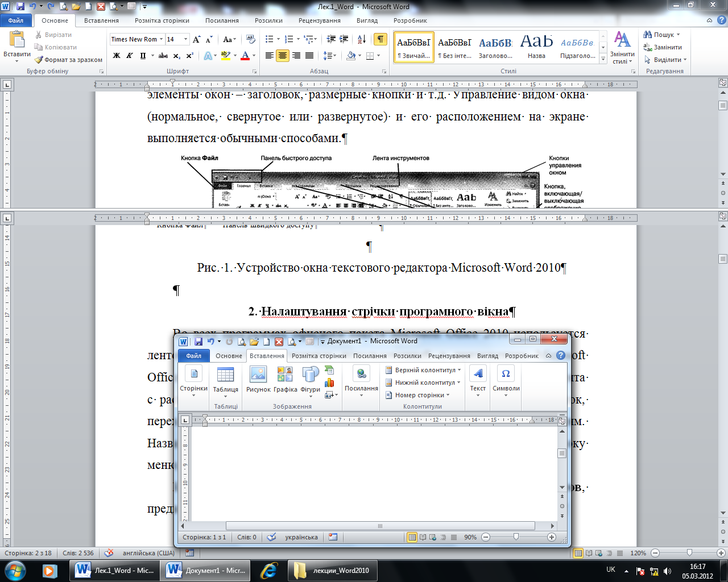Click the Вставити paste button in Лек.1_Word
The height and width of the screenshot is (582, 728).
tap(17, 47)
